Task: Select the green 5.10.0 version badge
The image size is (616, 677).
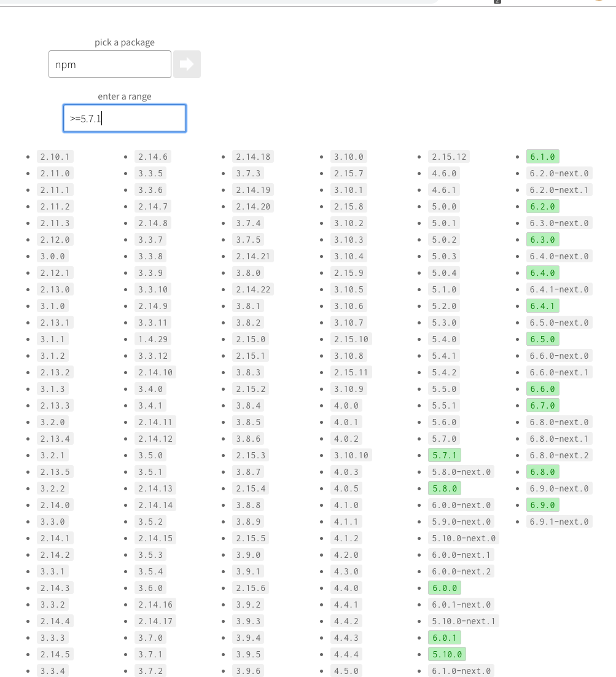Action: 447,654
